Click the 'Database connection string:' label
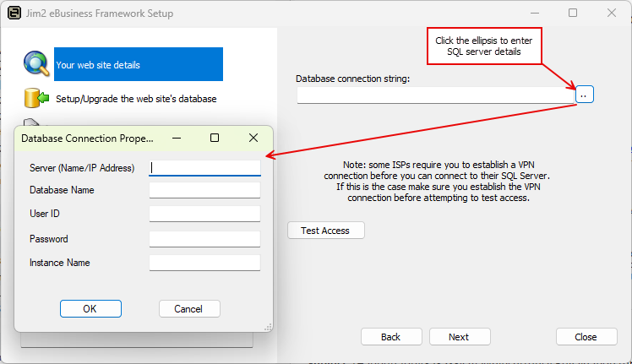The height and width of the screenshot is (364, 632). coord(352,79)
